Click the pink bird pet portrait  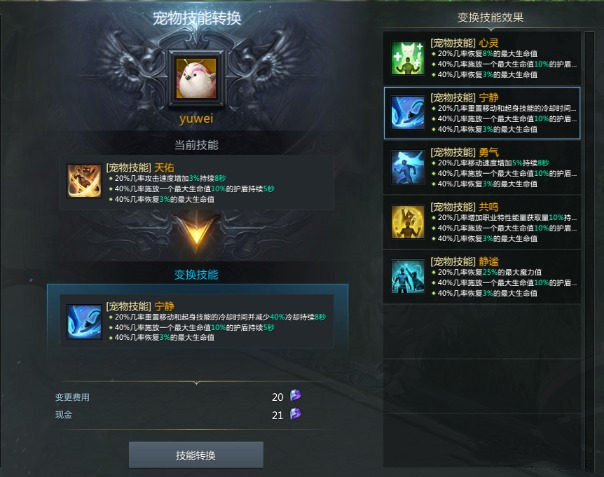click(196, 78)
